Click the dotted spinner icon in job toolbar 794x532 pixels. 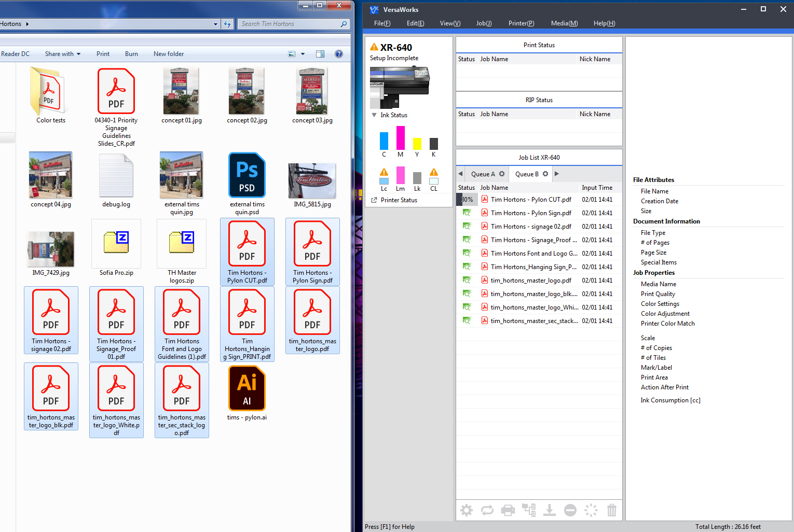pos(591,510)
